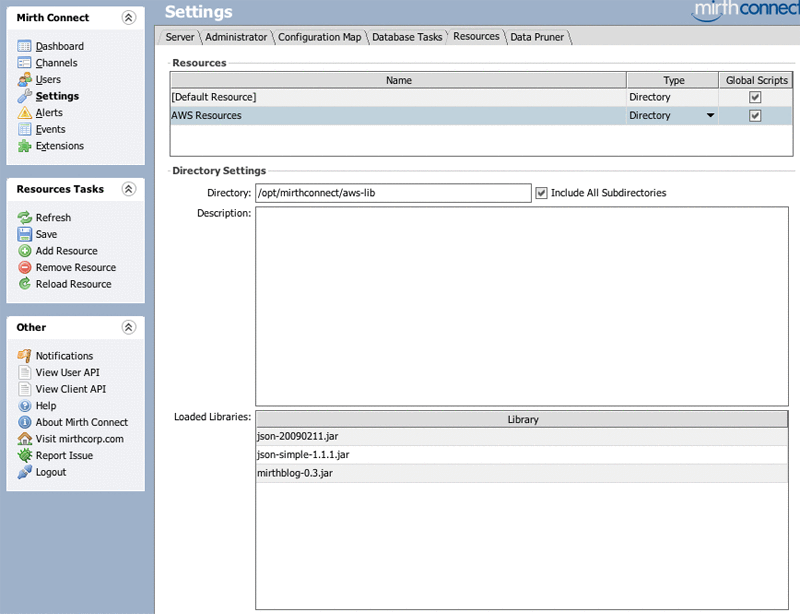This screenshot has width=800, height=614.
Task: Click the red Remove Resource icon
Action: [x=24, y=267]
